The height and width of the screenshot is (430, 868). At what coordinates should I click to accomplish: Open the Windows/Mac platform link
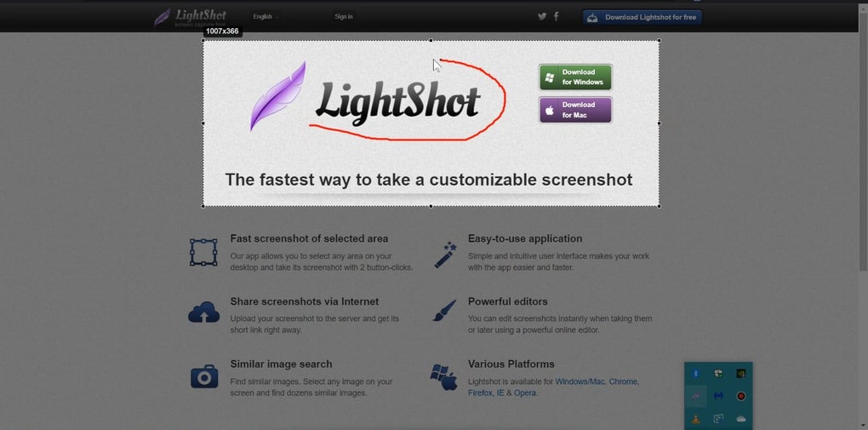point(580,381)
